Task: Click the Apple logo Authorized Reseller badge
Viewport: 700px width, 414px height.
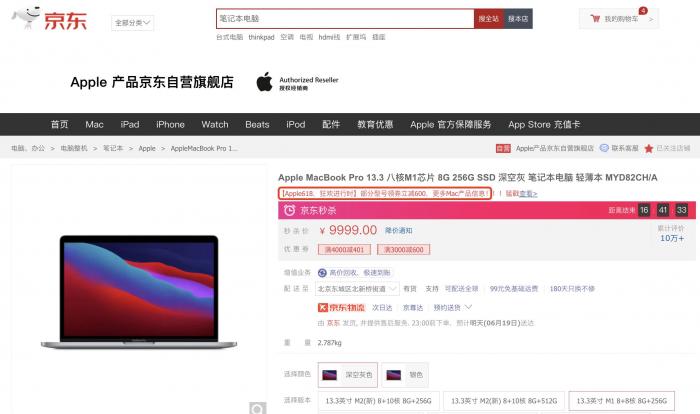Action: (x=297, y=82)
